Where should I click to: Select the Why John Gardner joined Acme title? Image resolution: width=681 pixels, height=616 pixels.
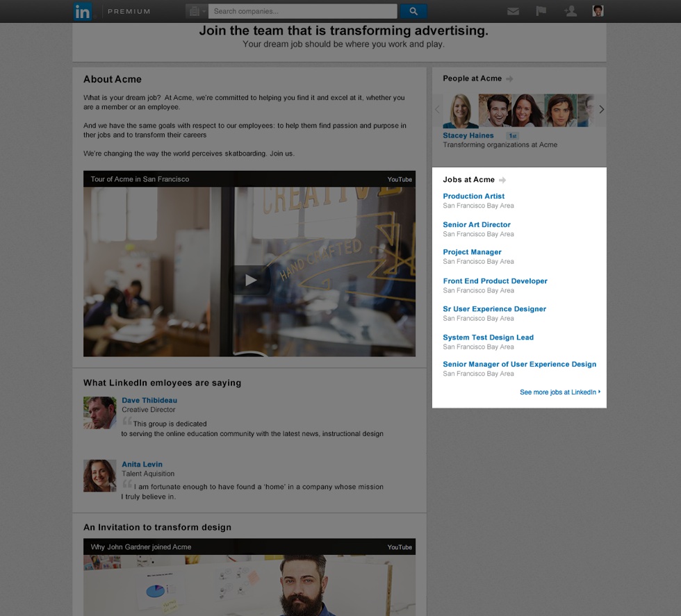tap(140, 547)
